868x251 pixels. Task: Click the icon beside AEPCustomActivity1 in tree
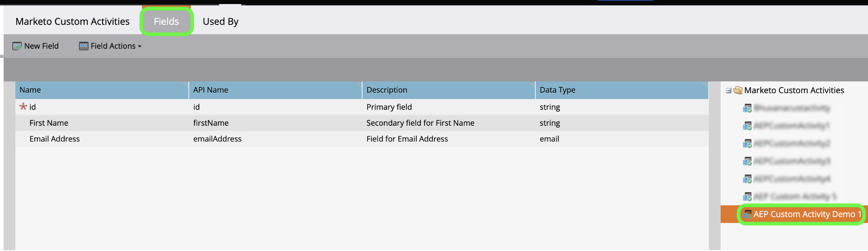[x=747, y=126]
